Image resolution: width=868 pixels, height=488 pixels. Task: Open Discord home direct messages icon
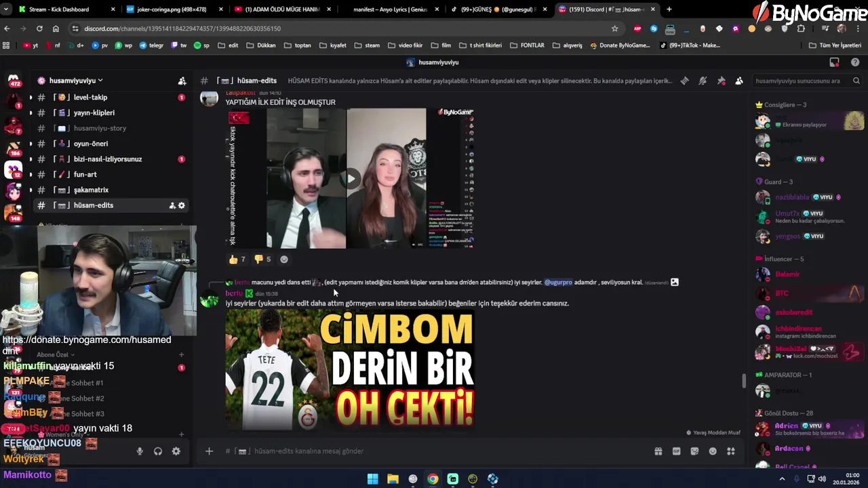(x=14, y=80)
